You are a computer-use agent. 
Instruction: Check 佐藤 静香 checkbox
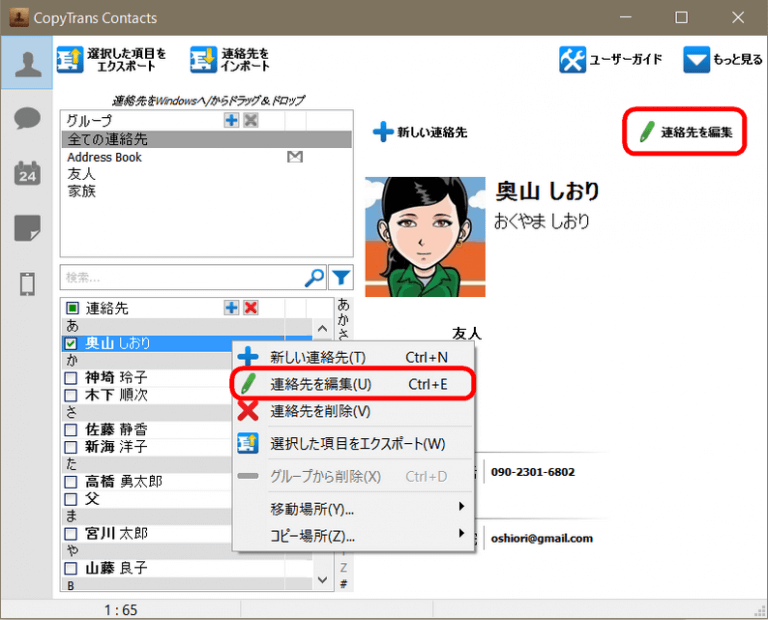pos(71,429)
